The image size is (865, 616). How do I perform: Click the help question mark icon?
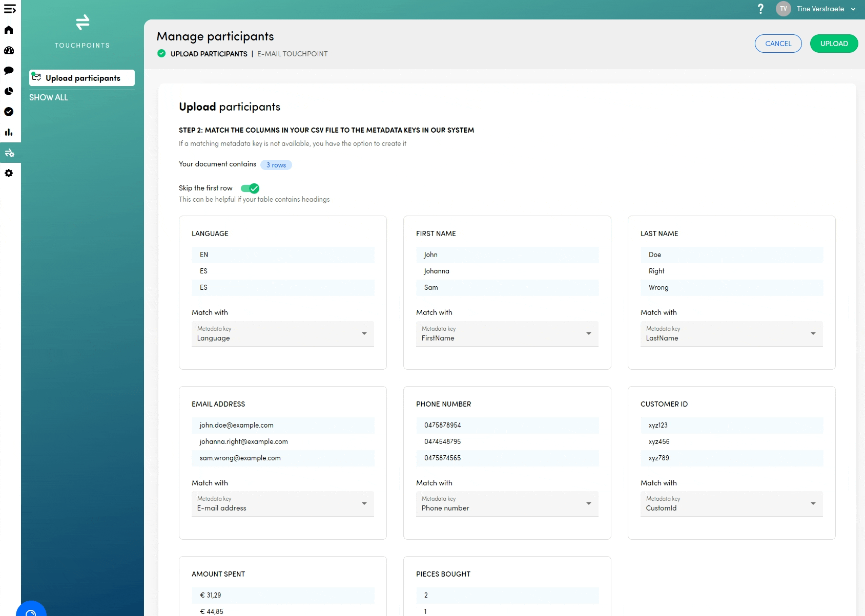pyautogui.click(x=760, y=9)
